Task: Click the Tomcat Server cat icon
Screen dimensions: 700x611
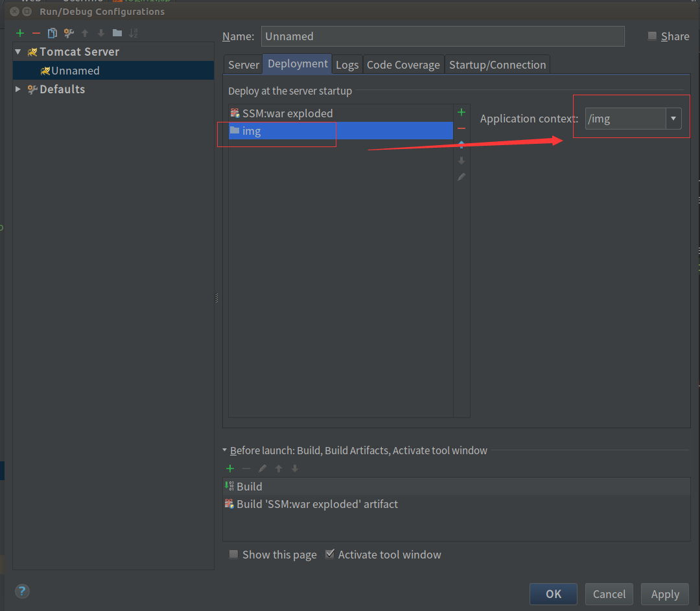Action: point(32,52)
